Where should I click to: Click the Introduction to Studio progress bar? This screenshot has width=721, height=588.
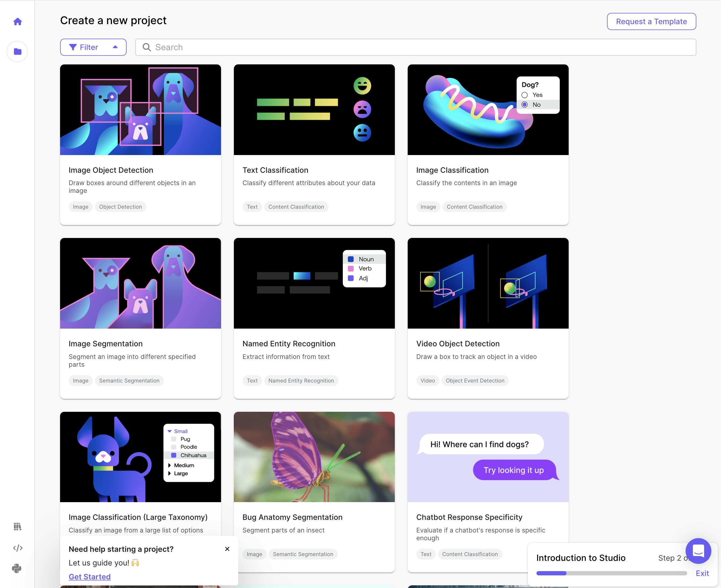coord(611,573)
